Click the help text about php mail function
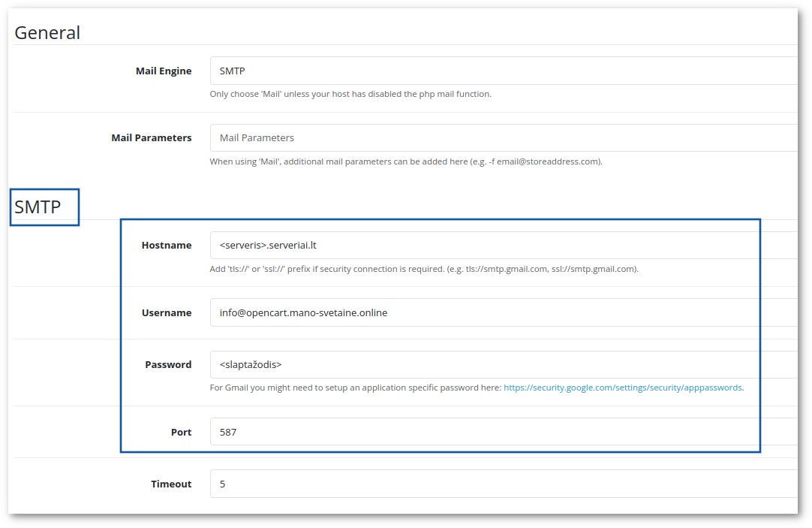The height and width of the screenshot is (528, 812). point(350,94)
